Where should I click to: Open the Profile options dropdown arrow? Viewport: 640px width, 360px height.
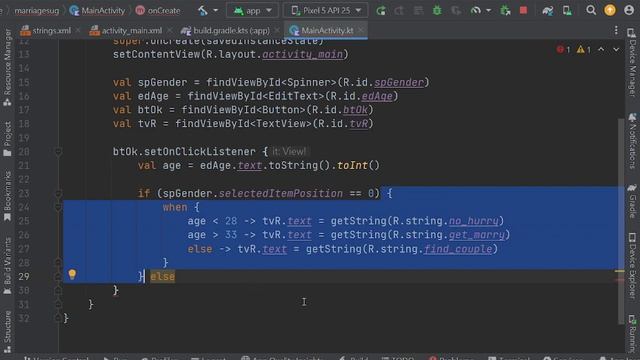click(488, 11)
